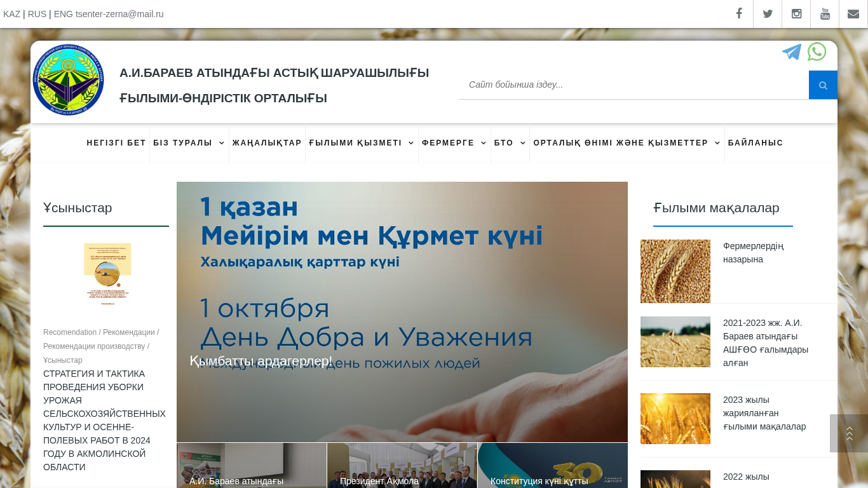The image size is (868, 488).
Task: Open the WhatsApp contact icon
Action: pyautogui.click(x=817, y=51)
